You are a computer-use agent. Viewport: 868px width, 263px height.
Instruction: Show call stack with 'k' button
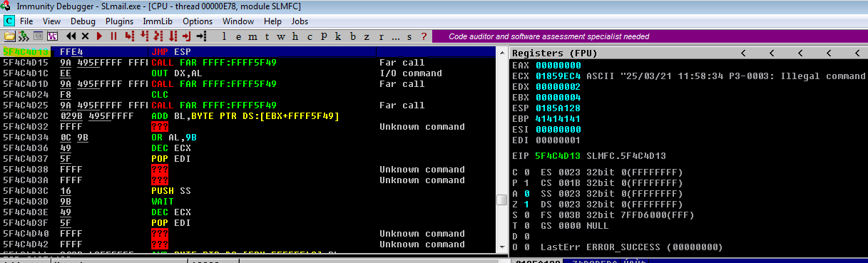337,36
